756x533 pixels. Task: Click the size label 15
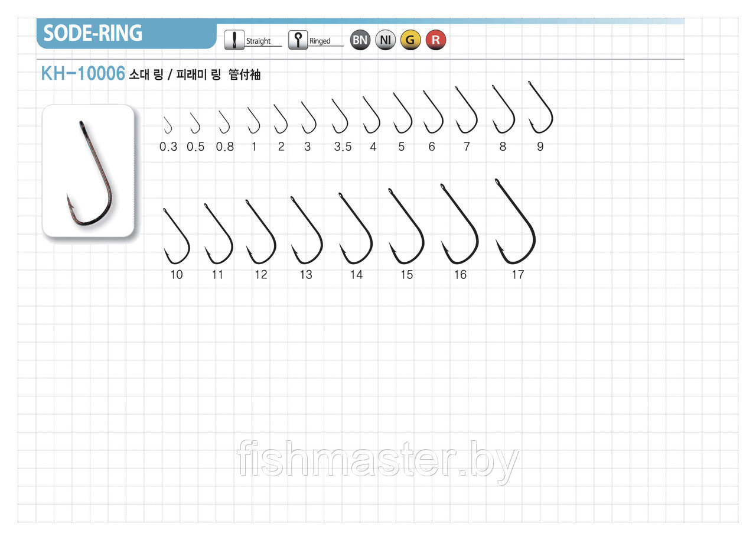click(406, 275)
